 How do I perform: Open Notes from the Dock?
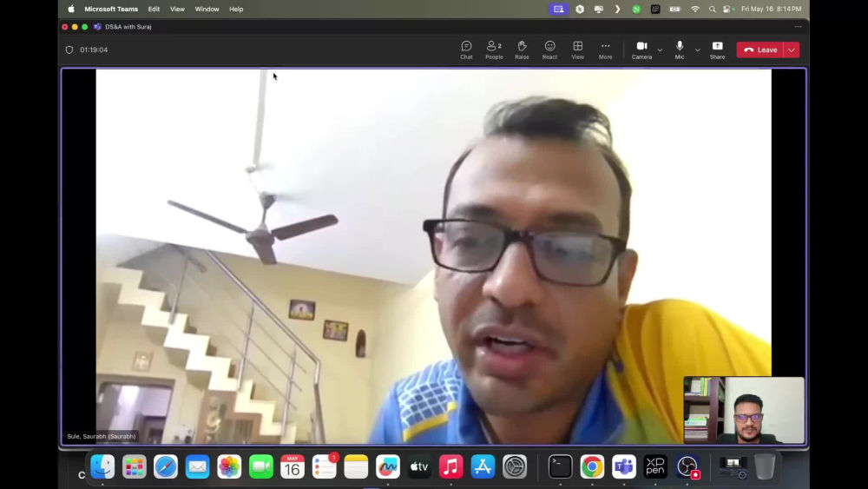point(356,466)
